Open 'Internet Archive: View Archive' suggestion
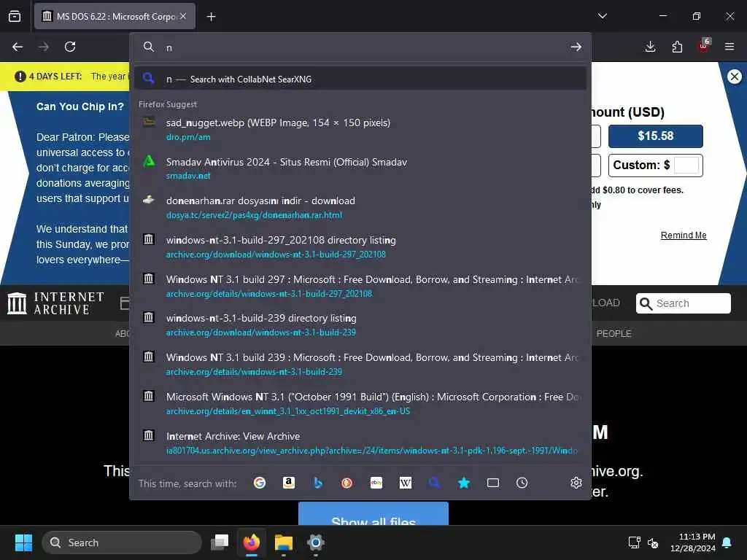This screenshot has width=747, height=560. (360, 443)
